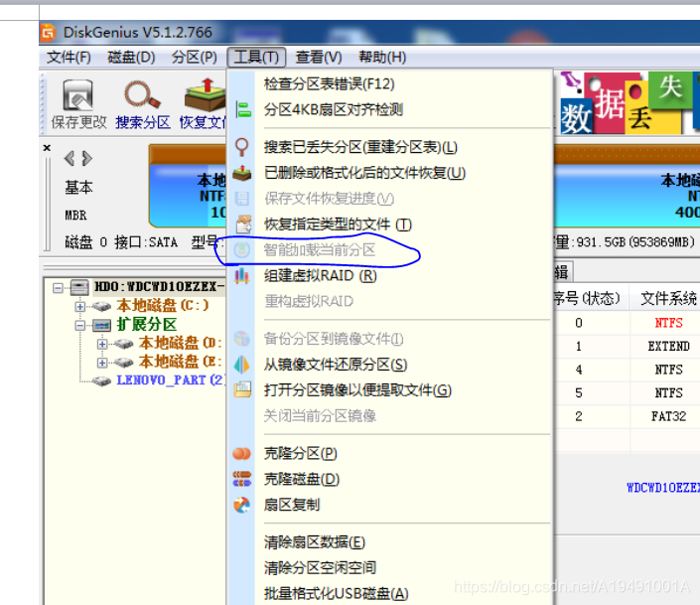The width and height of the screenshot is (700, 605).
Task: Click the next disk right arrow
Action: [87, 158]
